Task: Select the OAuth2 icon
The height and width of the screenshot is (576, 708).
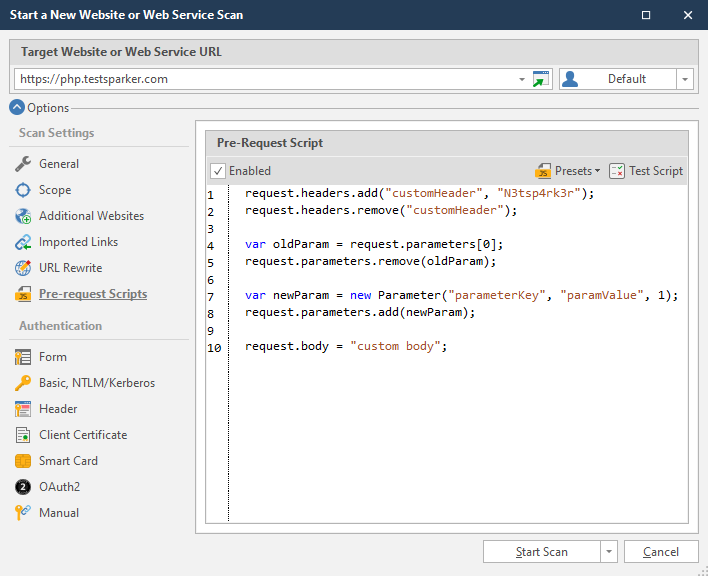Action: point(23,487)
